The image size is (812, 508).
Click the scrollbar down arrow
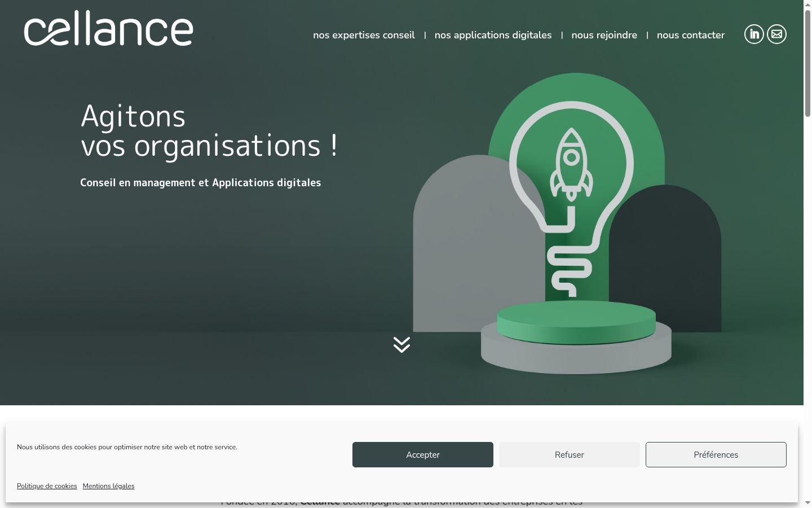(807, 503)
